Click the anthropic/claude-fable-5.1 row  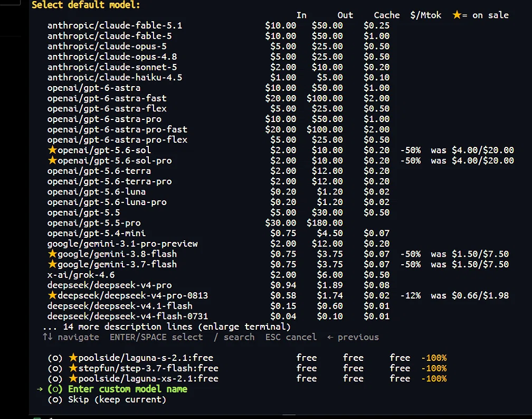tap(218, 25)
